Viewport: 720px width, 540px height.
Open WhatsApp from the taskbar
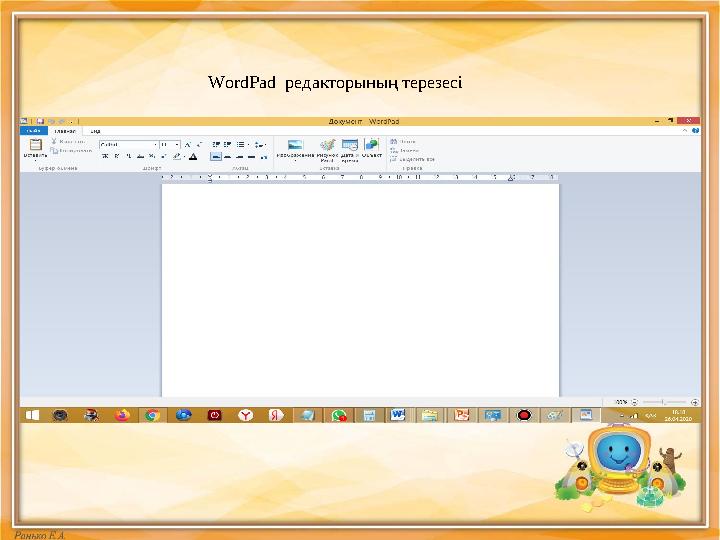tap(338, 416)
